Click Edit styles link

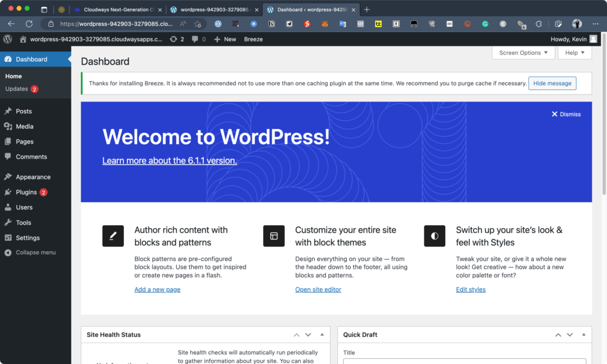click(x=470, y=289)
